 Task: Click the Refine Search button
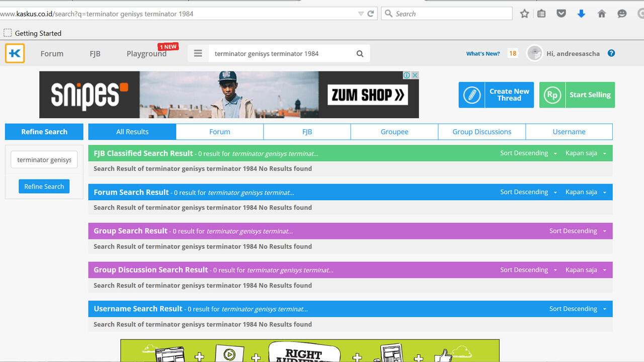coord(44,187)
